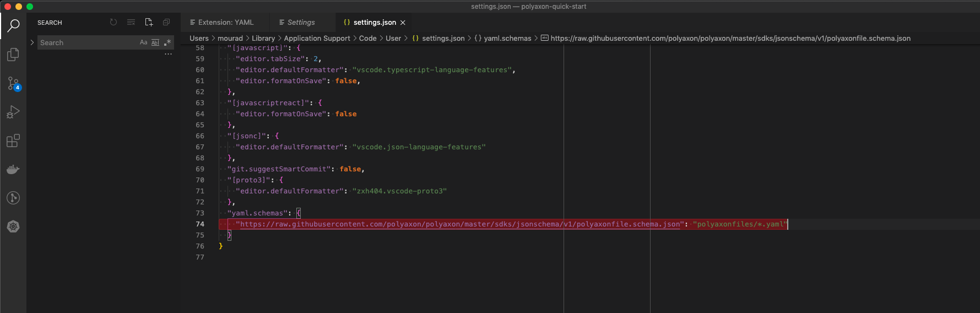Open the Explorer files view

point(13,55)
